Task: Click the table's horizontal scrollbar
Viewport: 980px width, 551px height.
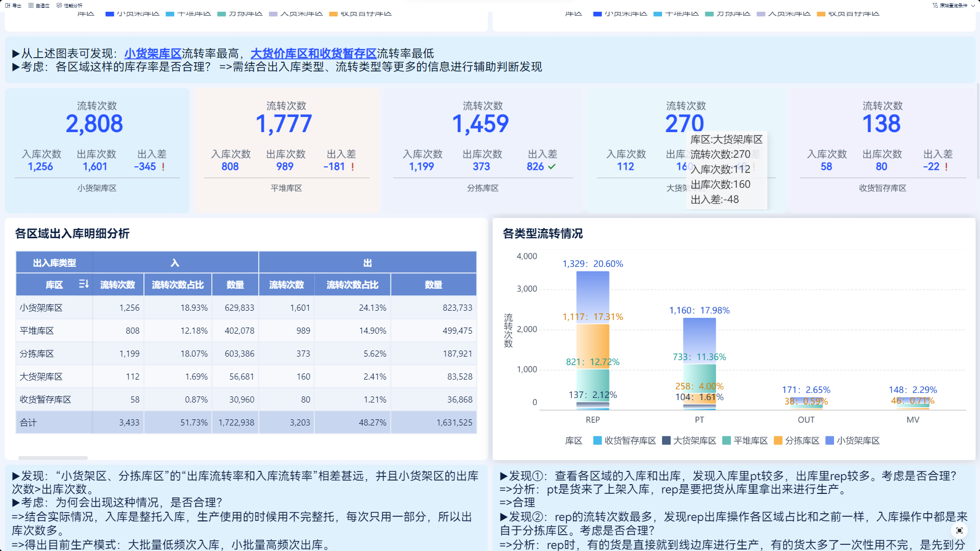Action: tap(53, 458)
